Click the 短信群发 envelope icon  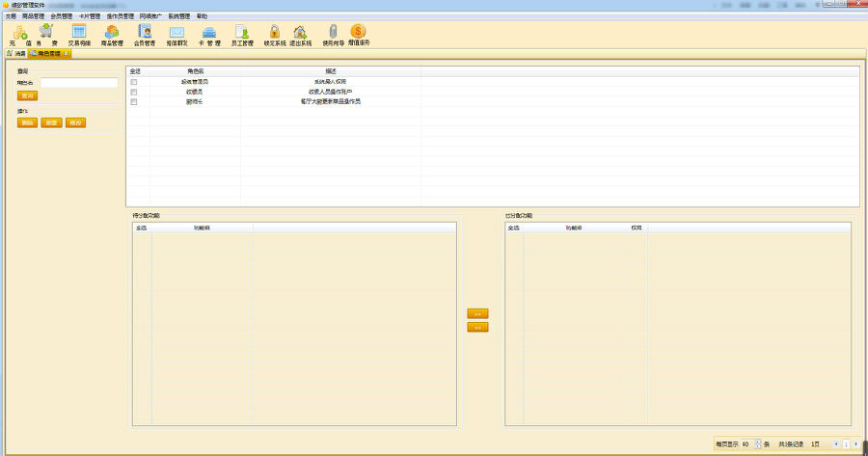click(x=176, y=32)
